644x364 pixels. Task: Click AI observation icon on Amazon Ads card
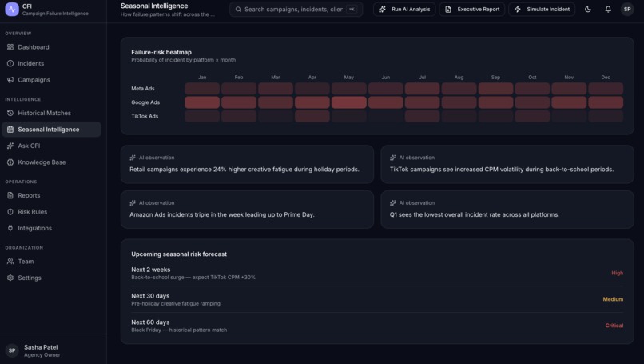[x=133, y=202]
